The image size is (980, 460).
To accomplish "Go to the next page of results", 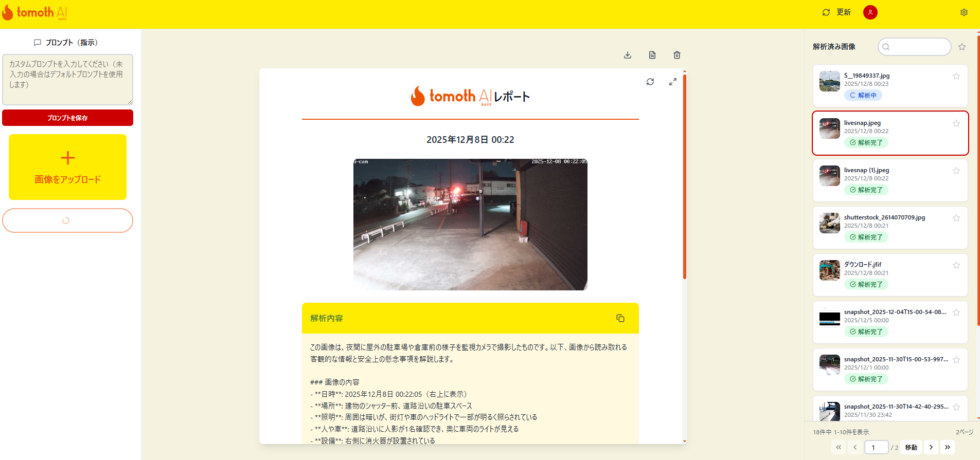I will [931, 447].
